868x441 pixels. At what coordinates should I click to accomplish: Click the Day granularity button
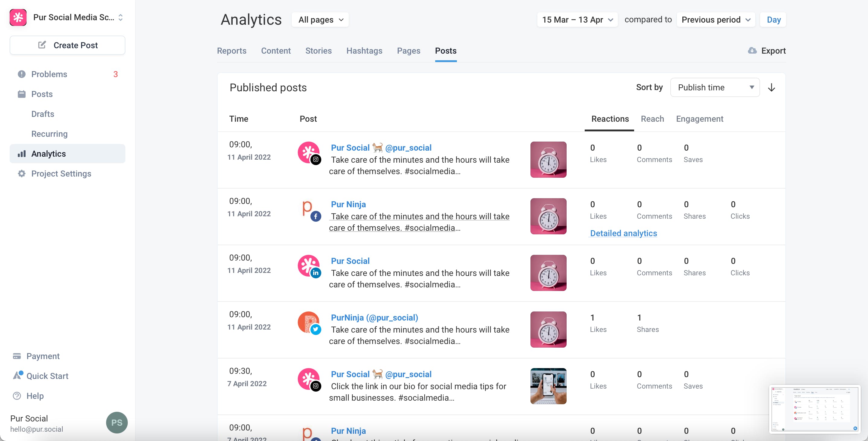point(773,20)
